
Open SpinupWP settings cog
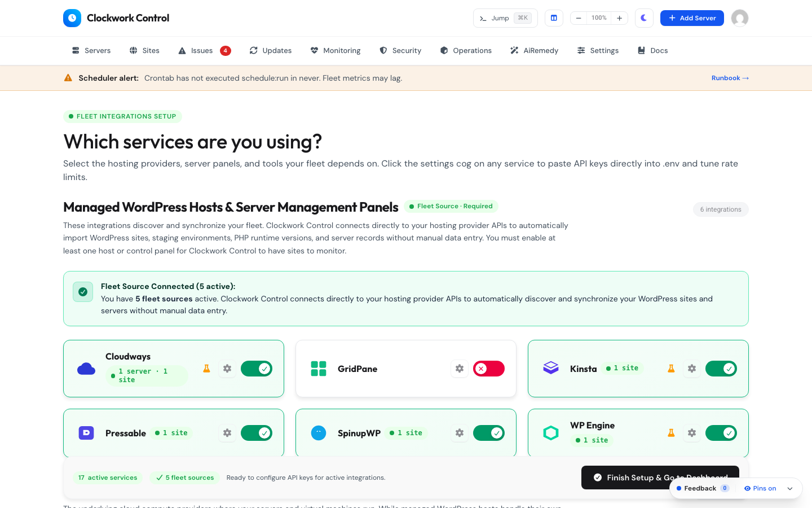coord(460,433)
